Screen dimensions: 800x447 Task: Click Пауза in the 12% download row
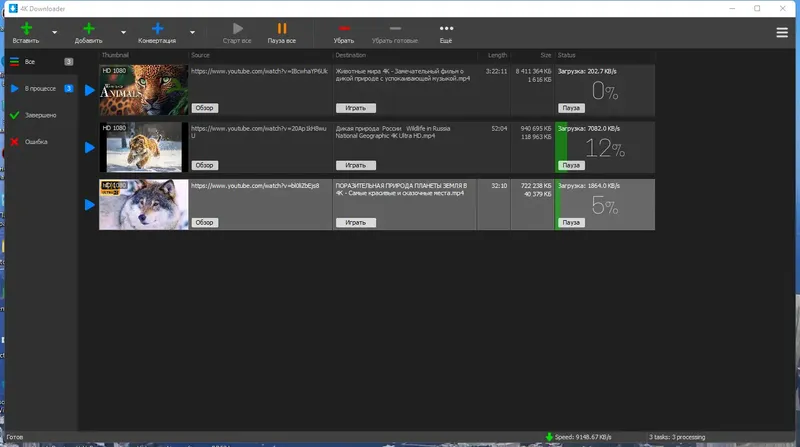pyautogui.click(x=571, y=165)
